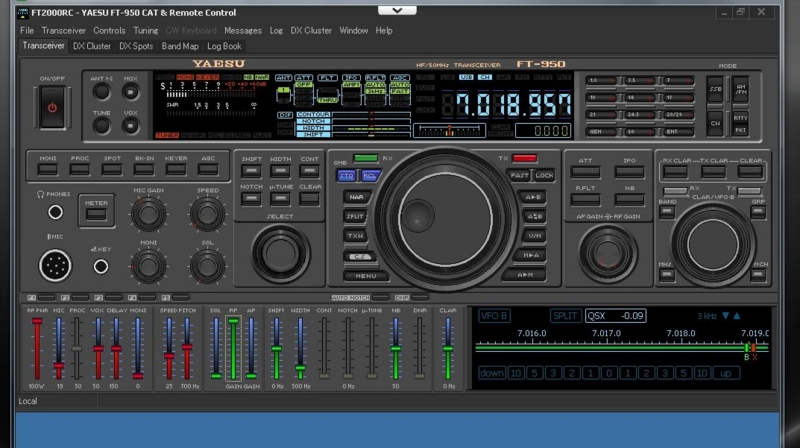The image size is (800, 448).
Task: Click the SQL knob
Action: [x=207, y=265]
